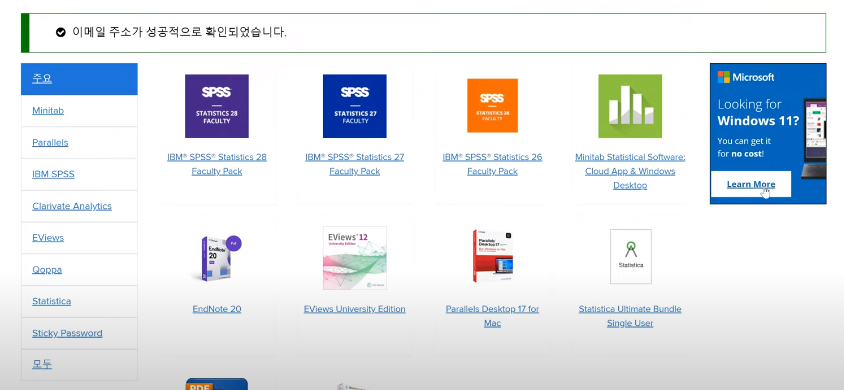Image resolution: width=844 pixels, height=390 pixels.
Task: Open EViews University Edition text link
Action: (x=355, y=309)
